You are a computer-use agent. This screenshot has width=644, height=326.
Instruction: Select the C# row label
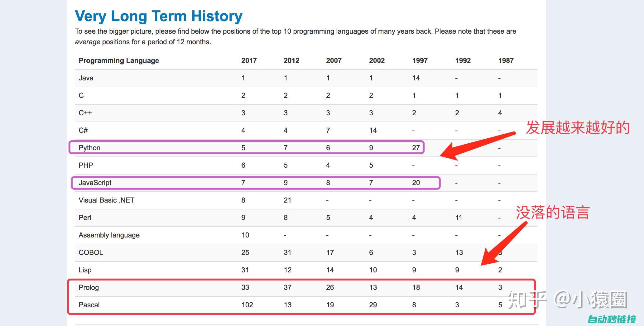83,130
